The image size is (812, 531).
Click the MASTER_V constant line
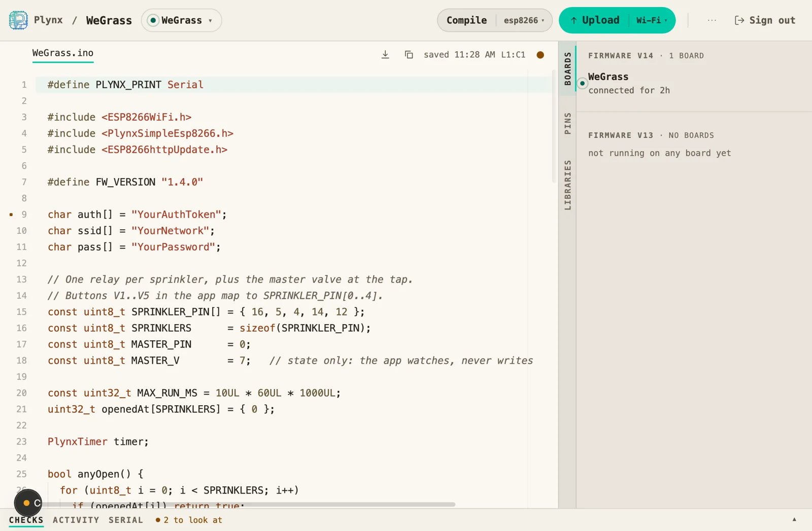pos(290,361)
